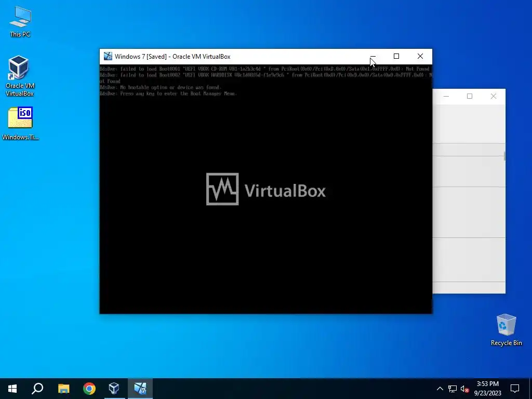Open the Windows Start menu
532x399 pixels.
pos(12,389)
